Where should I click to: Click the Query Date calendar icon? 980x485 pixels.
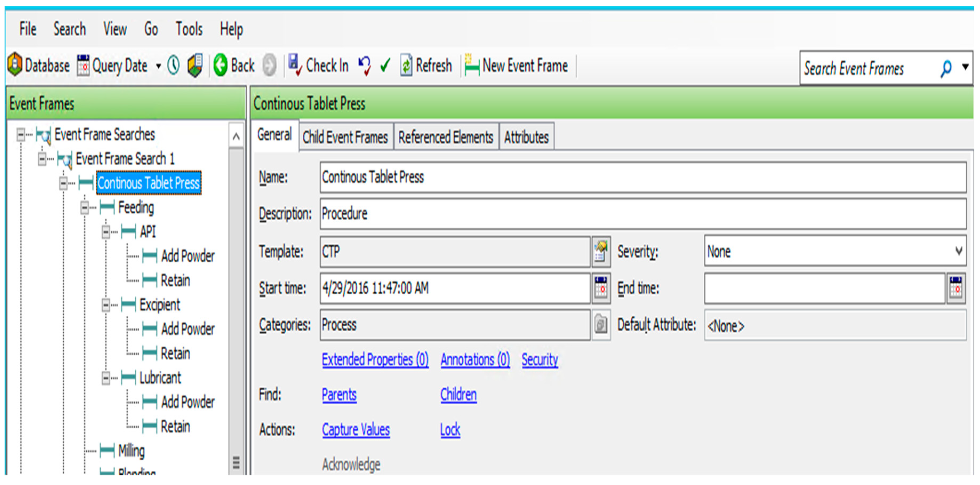83,65
